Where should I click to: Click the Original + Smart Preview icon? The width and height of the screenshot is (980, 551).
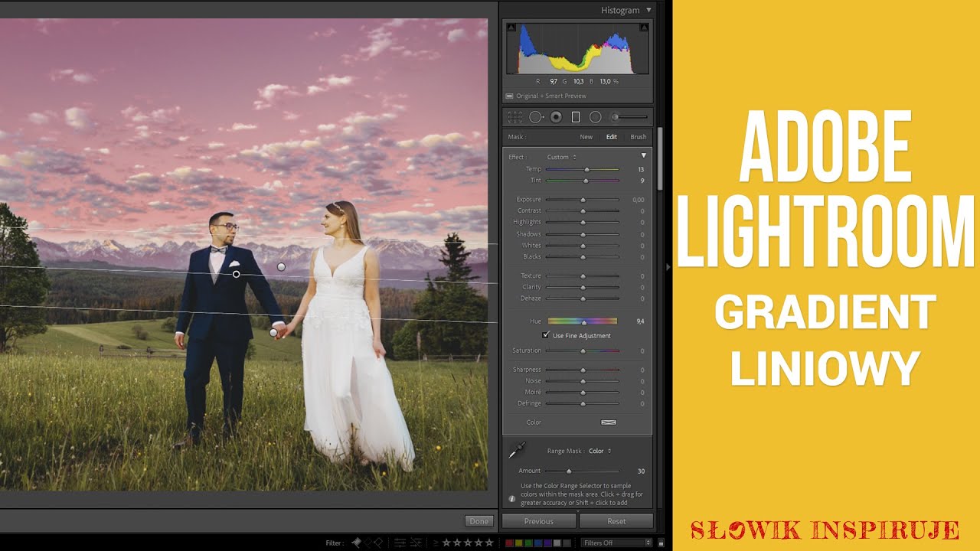(x=509, y=96)
